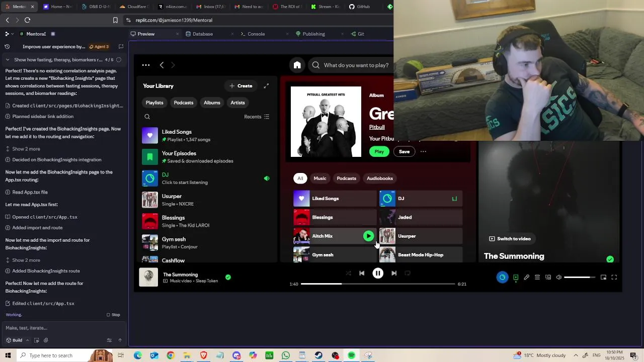Image resolution: width=644 pixels, height=362 pixels.
Task: Adjust the Spotify volume slider
Action: [x=580, y=277]
